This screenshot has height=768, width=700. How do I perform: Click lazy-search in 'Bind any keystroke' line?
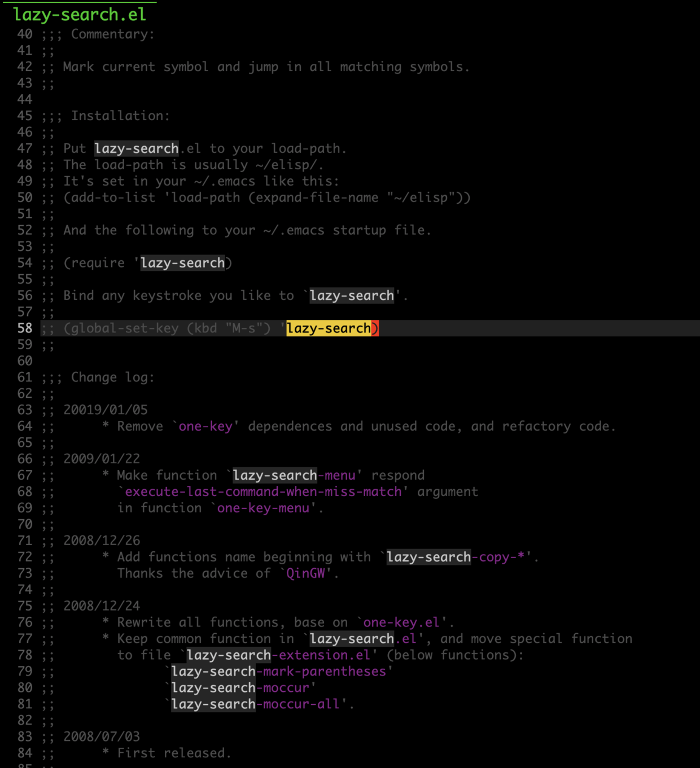[352, 296]
